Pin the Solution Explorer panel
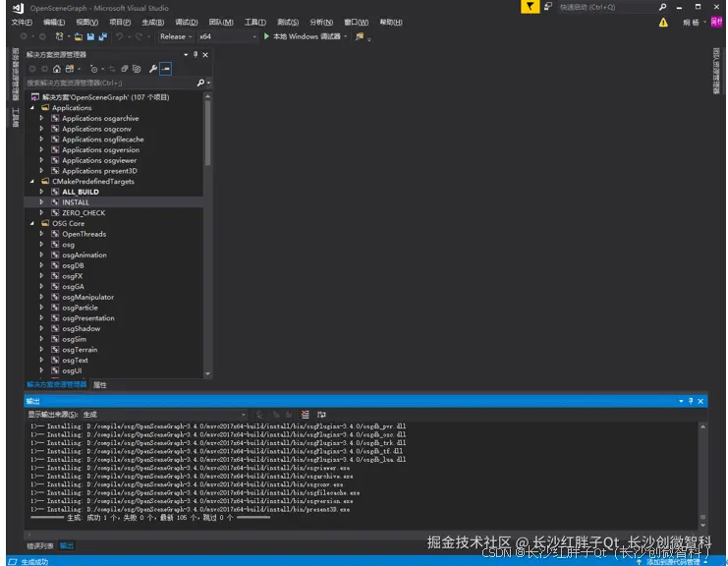728x566 pixels. pyautogui.click(x=196, y=55)
